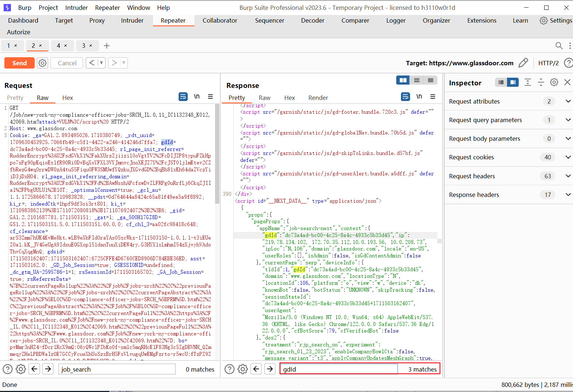Image resolution: width=573 pixels, height=392 pixels.
Task: Open the history forward dropdown arrow
Action: [x=124, y=63]
